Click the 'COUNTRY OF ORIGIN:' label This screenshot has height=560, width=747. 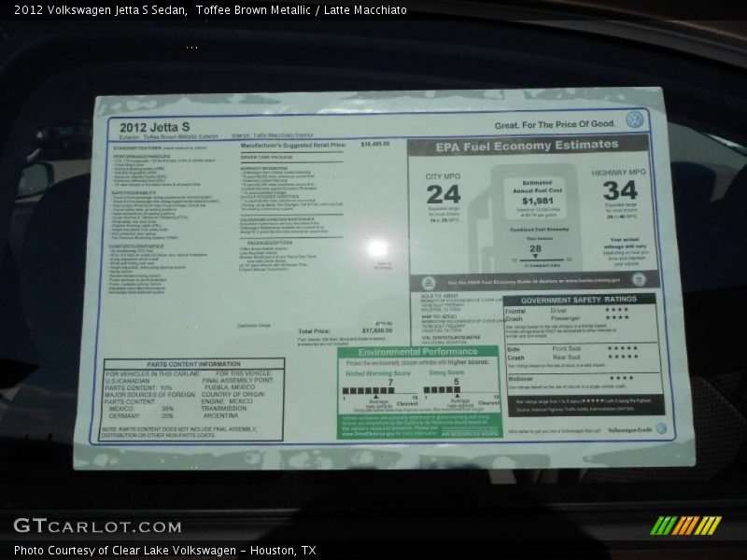click(x=233, y=394)
